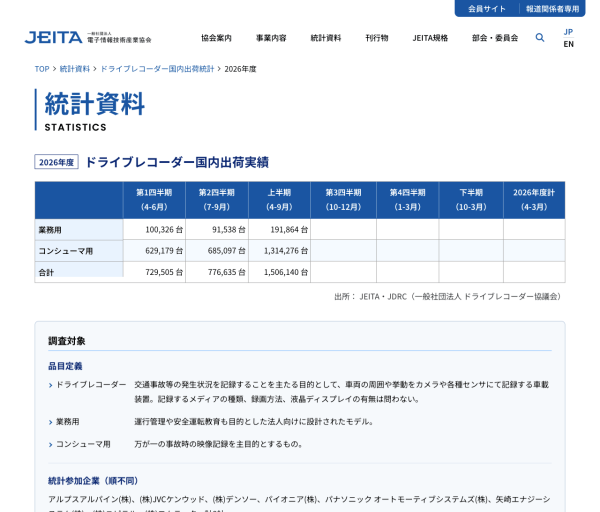Screen dimensions: 600x512
Task: Click the コンシューマ用 row header
Action: [79, 251]
